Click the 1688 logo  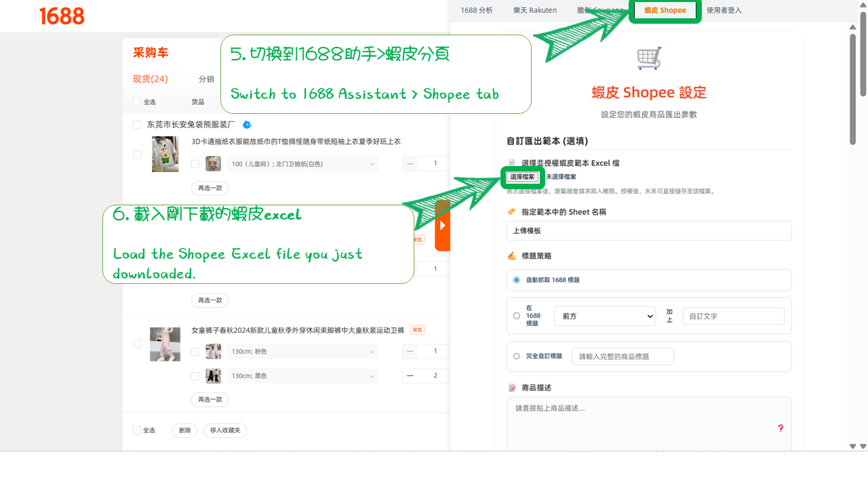click(x=62, y=16)
